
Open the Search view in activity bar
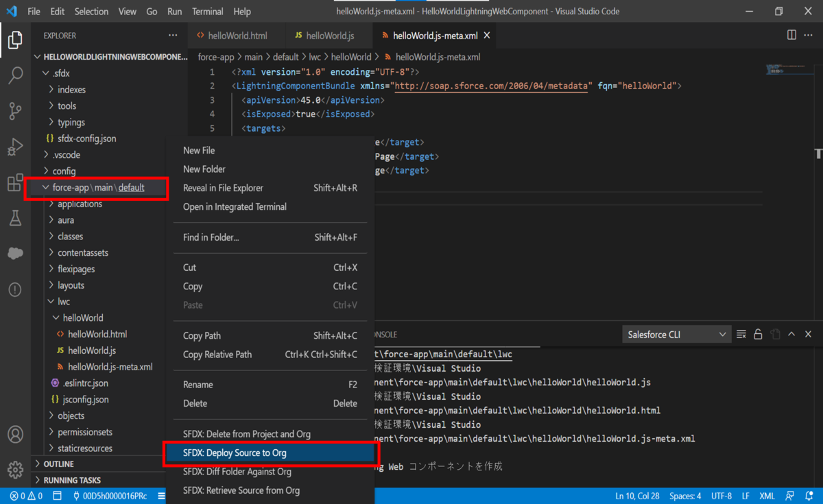click(x=15, y=75)
